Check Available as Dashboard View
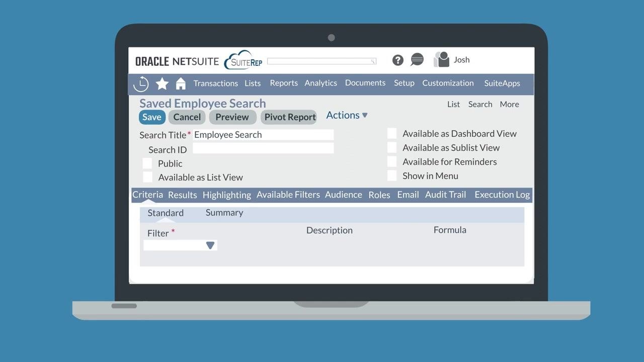The height and width of the screenshot is (362, 644). pyautogui.click(x=392, y=133)
